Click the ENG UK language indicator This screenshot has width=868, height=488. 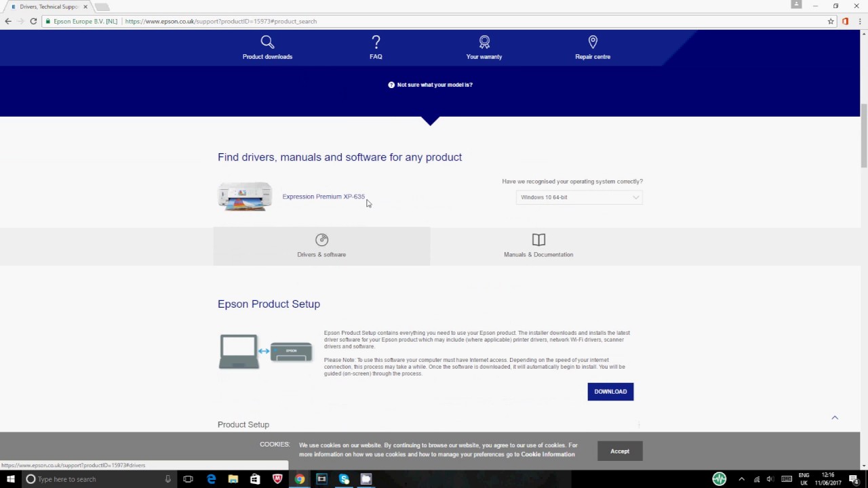pyautogui.click(x=804, y=479)
